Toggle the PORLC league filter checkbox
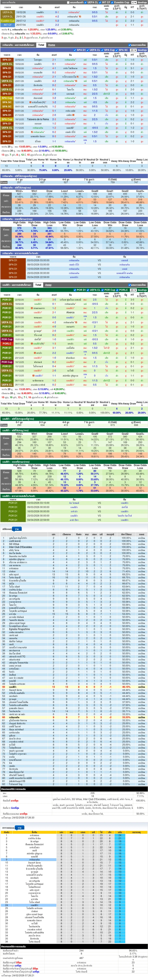Screen dimensions: 148x980 pyautogui.click(x=117, y=290)
